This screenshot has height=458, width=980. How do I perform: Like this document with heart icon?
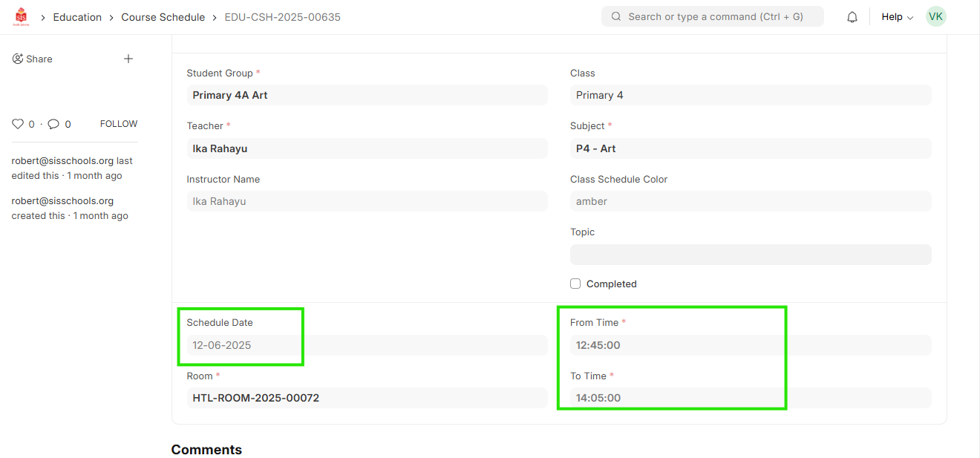[19, 124]
